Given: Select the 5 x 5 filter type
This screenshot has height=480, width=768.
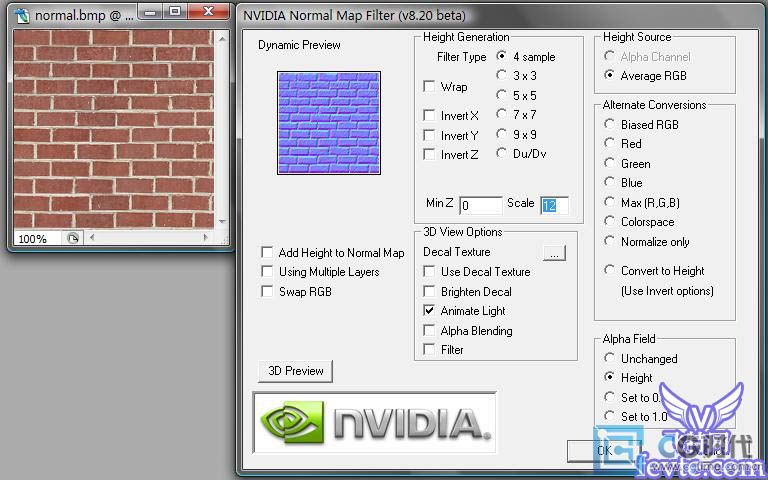Looking at the screenshot, I should pos(501,95).
